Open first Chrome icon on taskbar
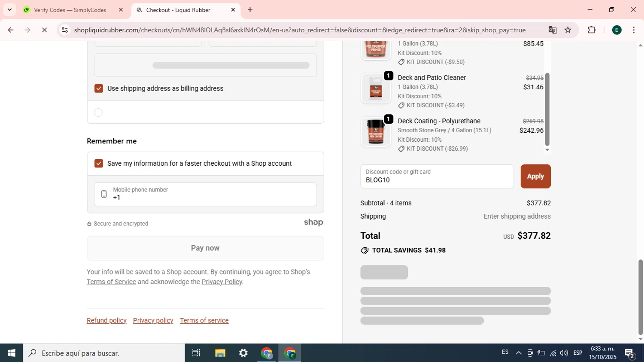The image size is (644, 362). (x=267, y=353)
